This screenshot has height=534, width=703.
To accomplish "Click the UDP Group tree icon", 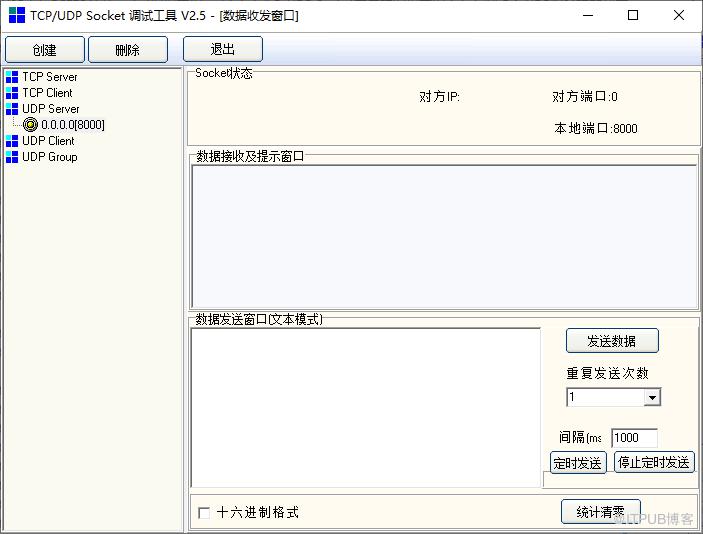I will [x=12, y=157].
